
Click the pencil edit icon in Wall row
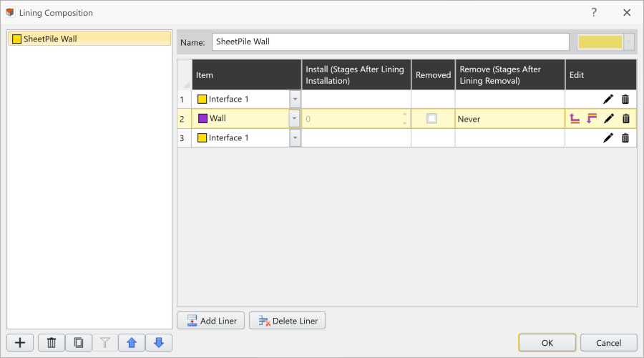609,119
